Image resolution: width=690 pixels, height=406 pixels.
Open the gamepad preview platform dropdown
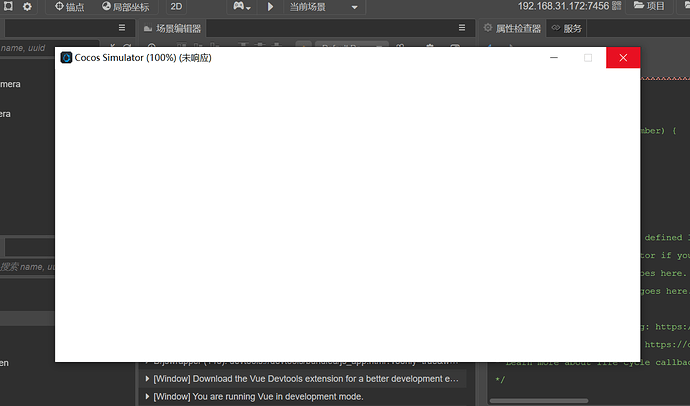[x=242, y=7]
